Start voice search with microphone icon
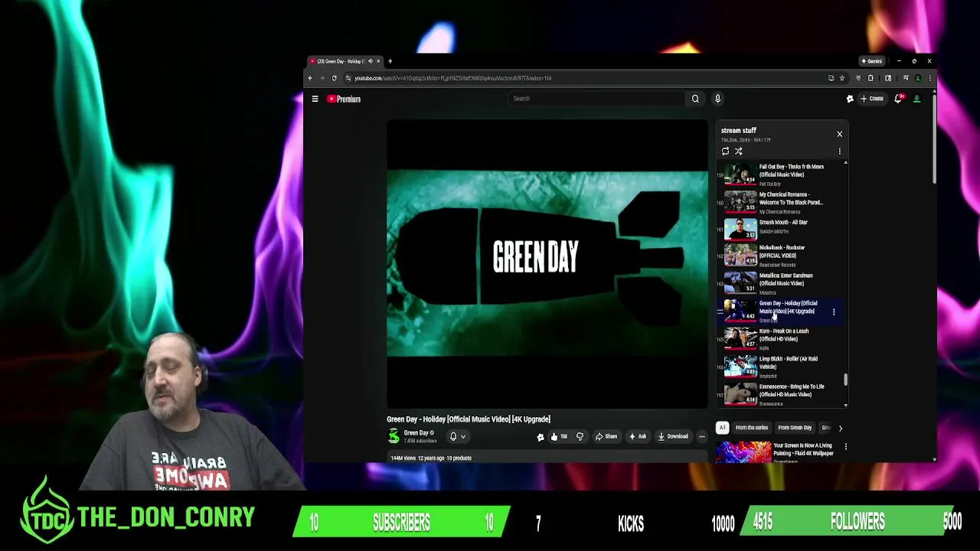980x551 pixels. point(717,99)
